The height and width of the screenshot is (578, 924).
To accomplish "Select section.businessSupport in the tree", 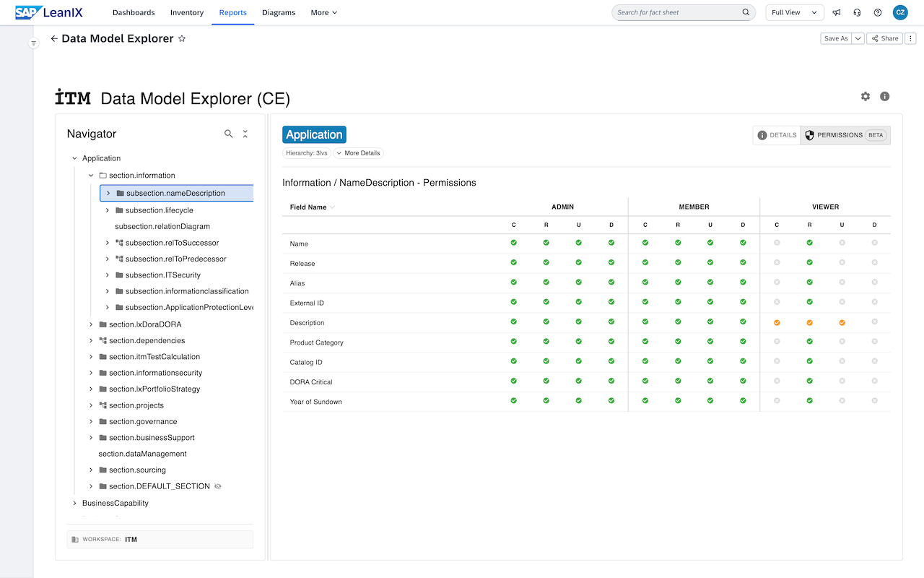I will pyautogui.click(x=152, y=438).
